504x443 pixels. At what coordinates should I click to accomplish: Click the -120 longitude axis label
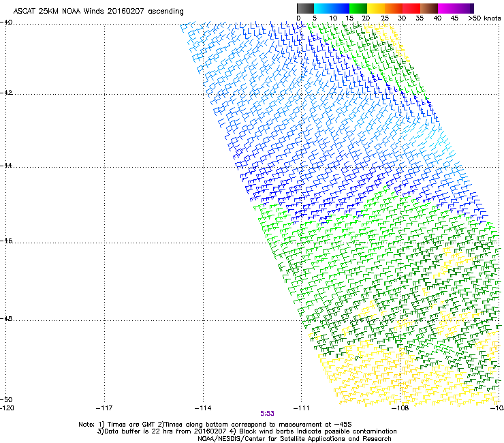7,408
